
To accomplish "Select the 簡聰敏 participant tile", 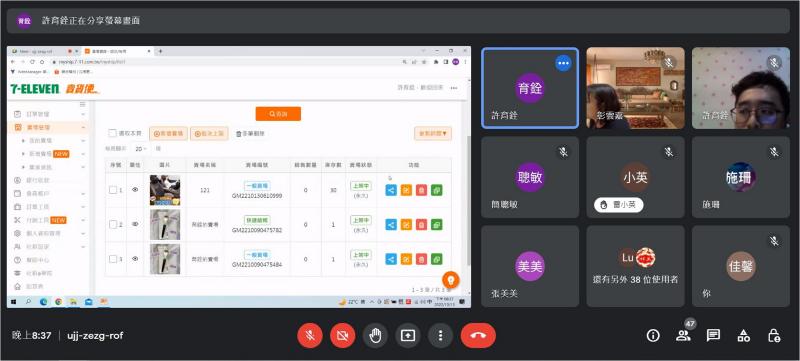I will click(x=530, y=177).
